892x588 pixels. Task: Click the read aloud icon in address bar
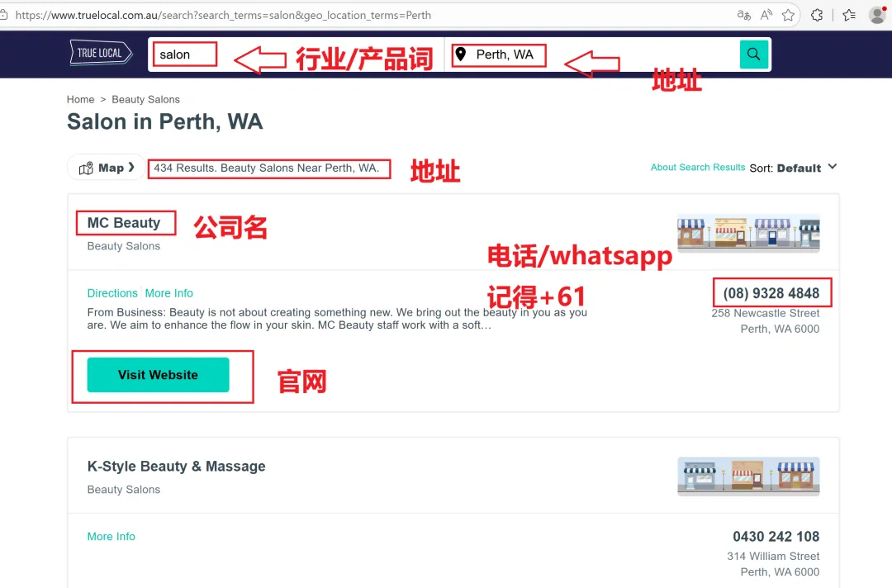(x=766, y=16)
